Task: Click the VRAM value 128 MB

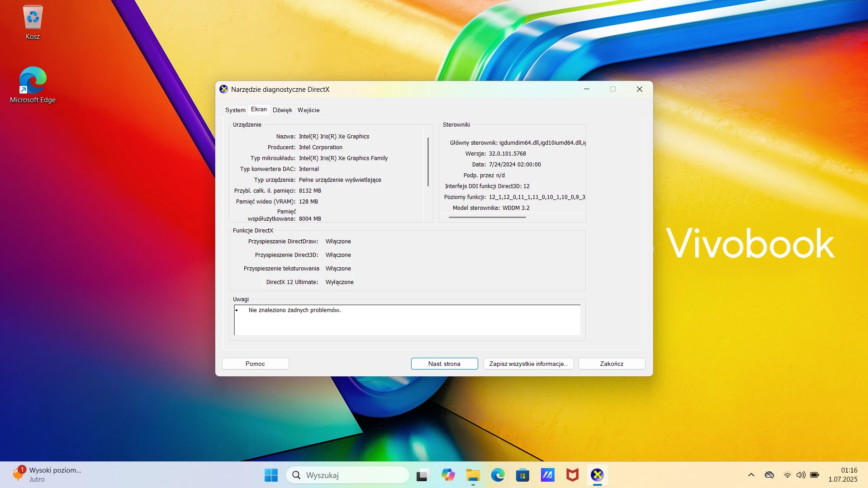Action: coord(308,201)
